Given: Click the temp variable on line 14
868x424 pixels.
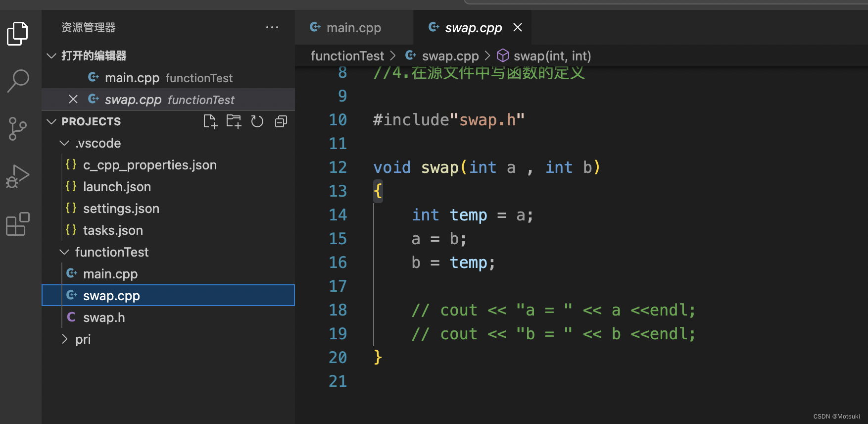Looking at the screenshot, I should (468, 215).
